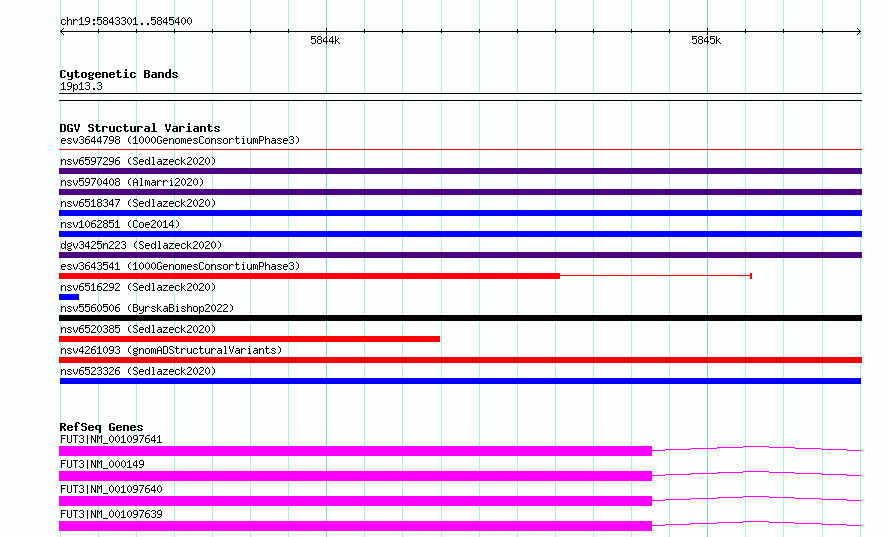
Task: Click the chr19:5843301..5845400 region label
Action: (x=126, y=21)
